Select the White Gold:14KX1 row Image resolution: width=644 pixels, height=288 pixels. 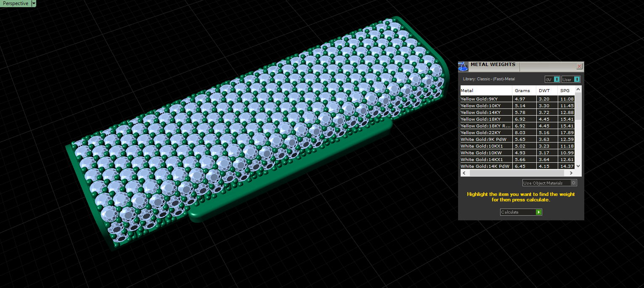(517, 160)
